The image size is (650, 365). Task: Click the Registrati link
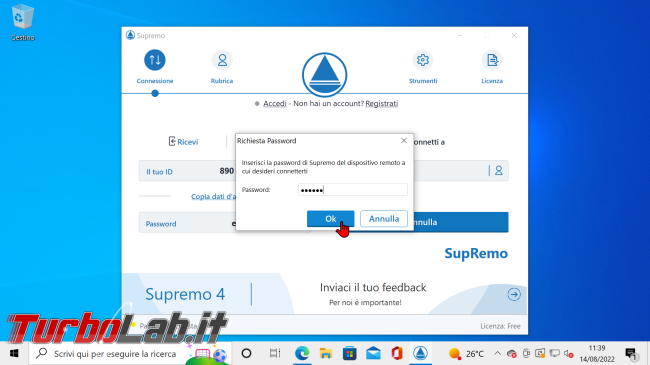point(381,103)
